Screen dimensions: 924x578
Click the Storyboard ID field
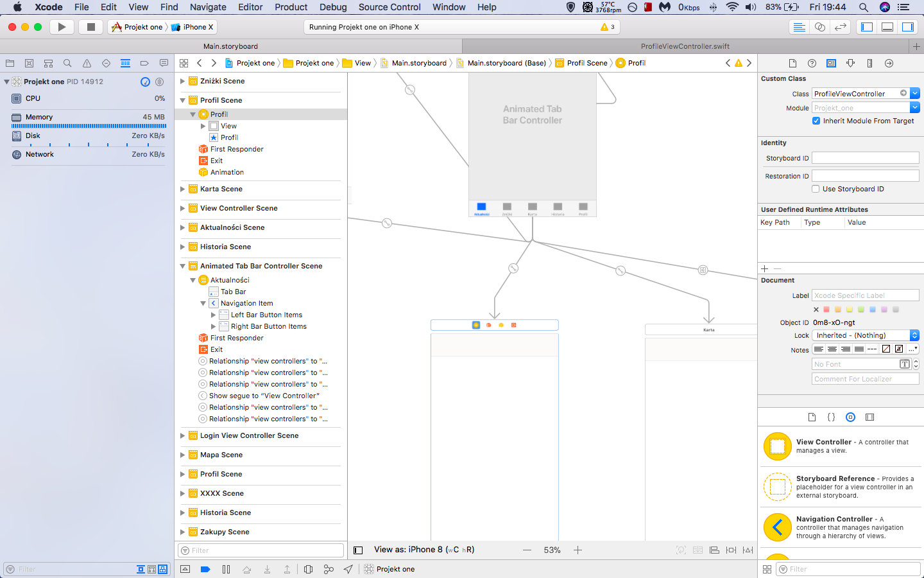[x=866, y=158]
